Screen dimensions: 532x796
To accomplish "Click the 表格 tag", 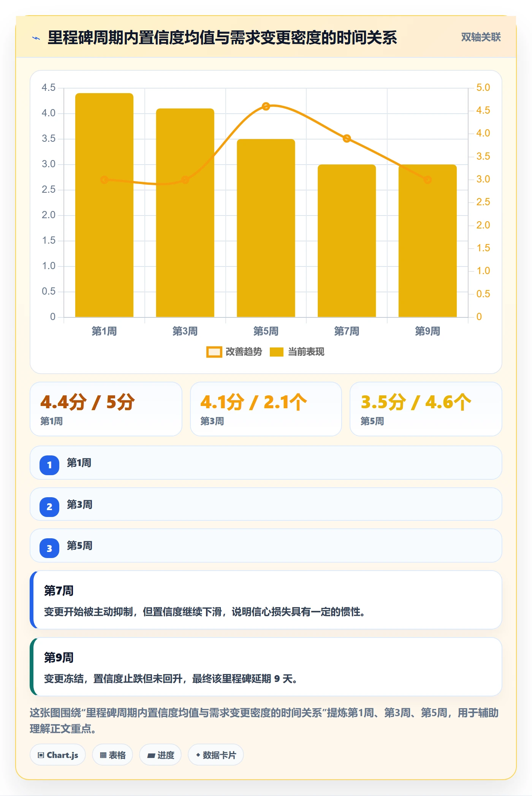I will pyautogui.click(x=112, y=755).
